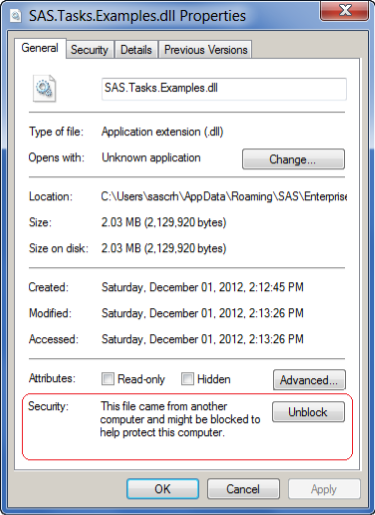Open the Details tab
The image size is (375, 515).
(136, 50)
